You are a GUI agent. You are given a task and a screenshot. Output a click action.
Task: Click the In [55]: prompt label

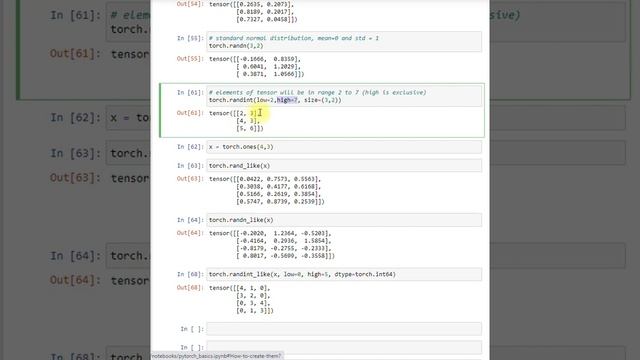(190, 38)
